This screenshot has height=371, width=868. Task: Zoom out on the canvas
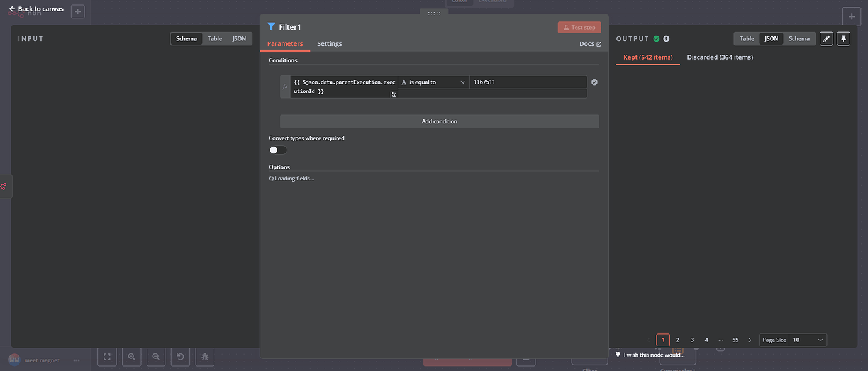coord(155,357)
